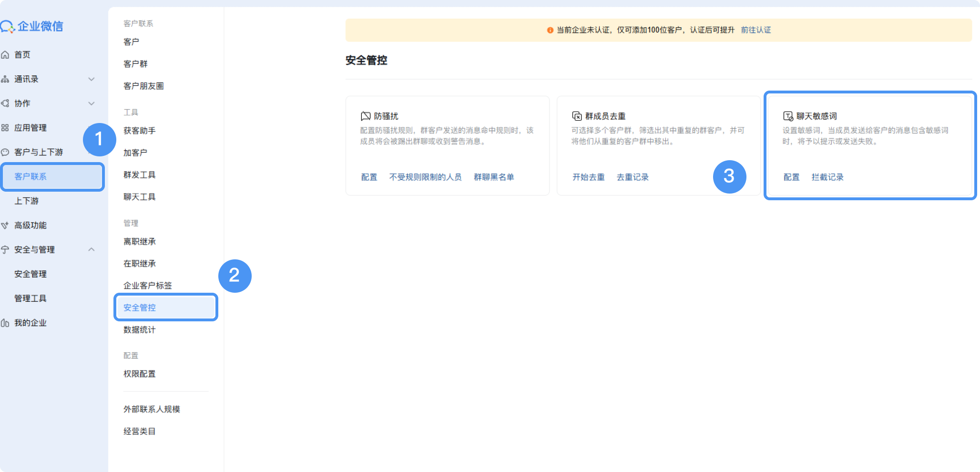Open 客户朋友圈 menu item
Viewport: 980px width, 472px height.
(143, 86)
